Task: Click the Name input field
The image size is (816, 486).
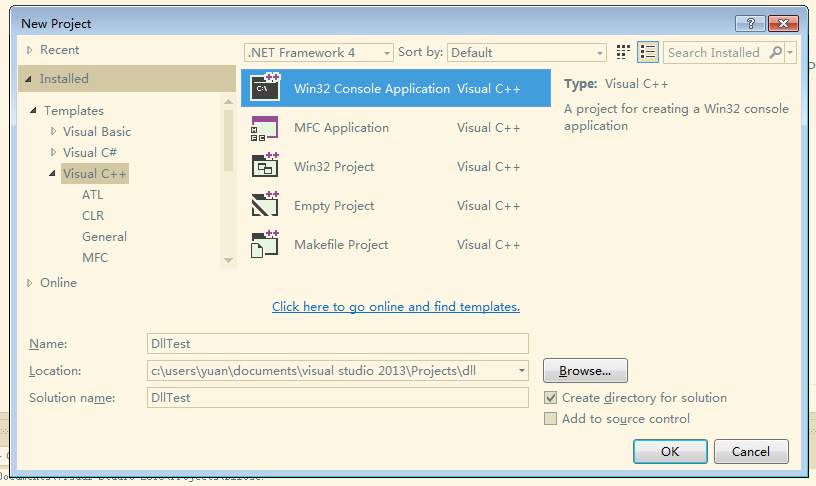Action: (338, 344)
